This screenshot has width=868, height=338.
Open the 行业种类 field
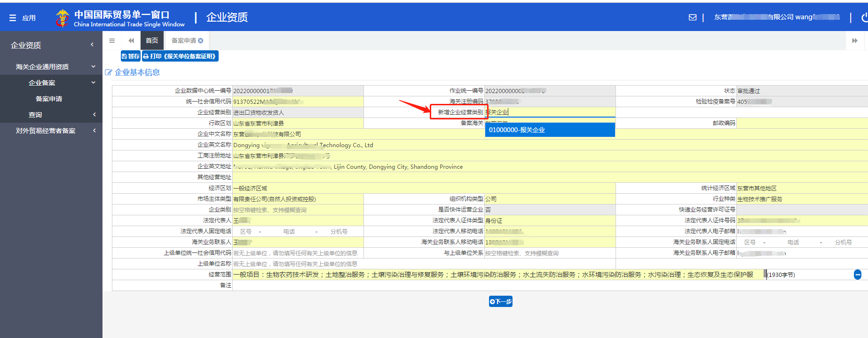point(802,199)
